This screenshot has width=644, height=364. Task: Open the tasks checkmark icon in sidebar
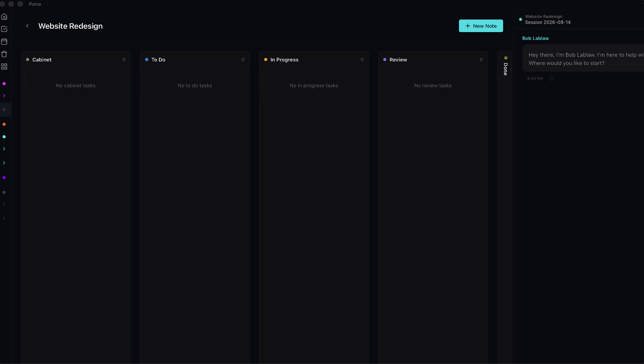pyautogui.click(x=4, y=29)
